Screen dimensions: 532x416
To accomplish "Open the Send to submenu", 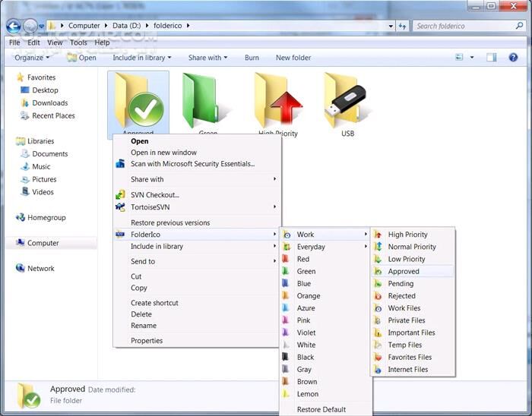I will pyautogui.click(x=143, y=261).
